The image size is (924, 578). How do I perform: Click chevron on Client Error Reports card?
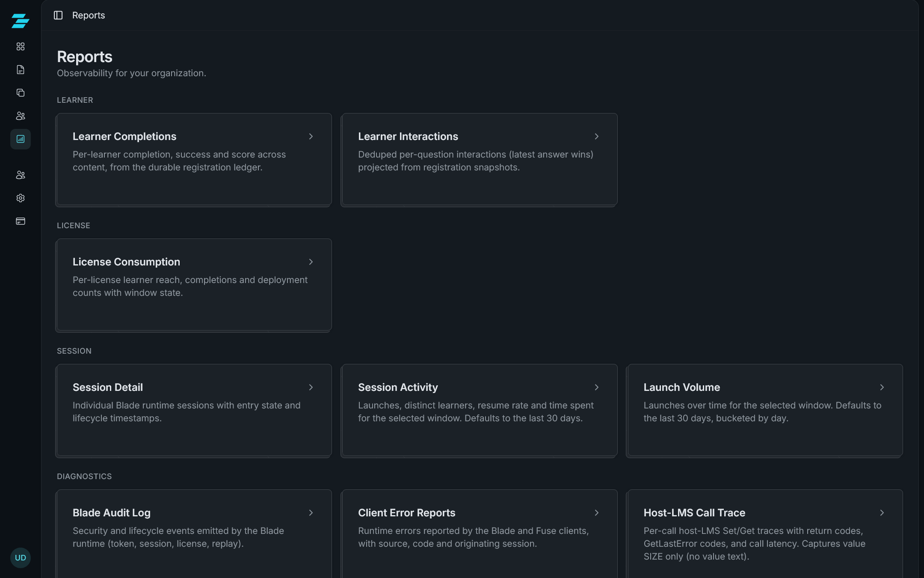[597, 513]
